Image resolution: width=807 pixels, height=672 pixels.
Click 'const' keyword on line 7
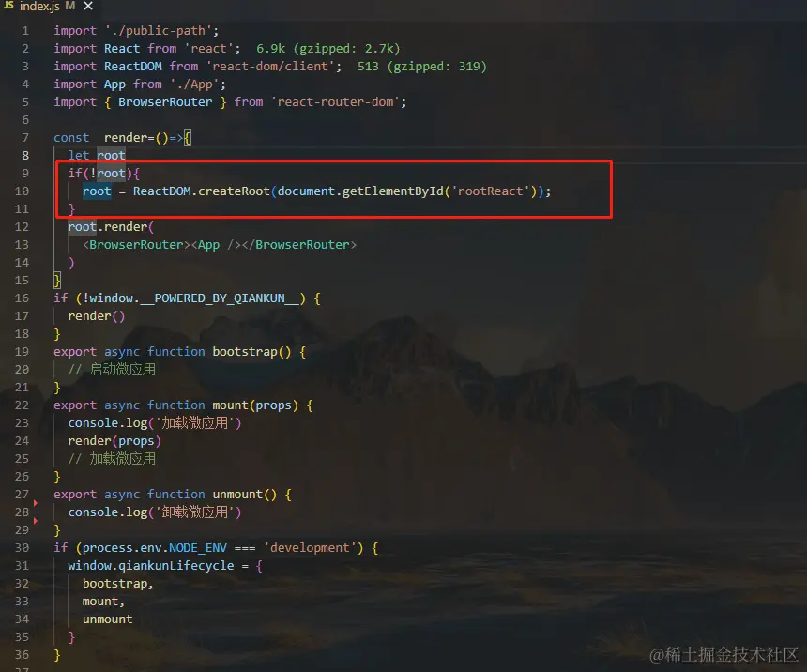(x=71, y=138)
